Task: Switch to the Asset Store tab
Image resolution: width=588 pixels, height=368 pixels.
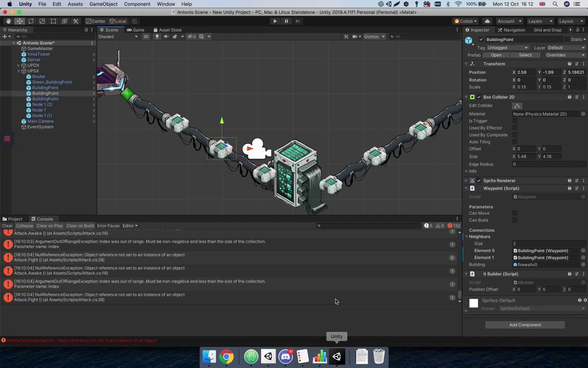Action: [167, 30]
